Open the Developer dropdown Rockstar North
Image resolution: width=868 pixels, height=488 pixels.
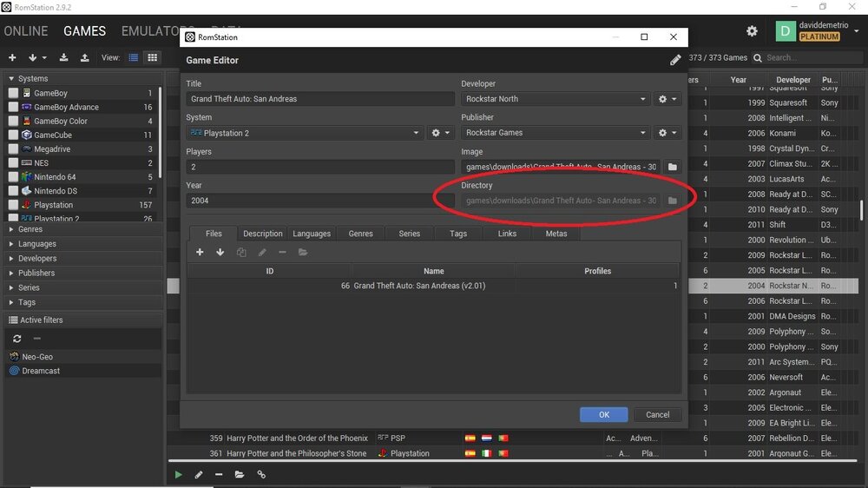556,99
